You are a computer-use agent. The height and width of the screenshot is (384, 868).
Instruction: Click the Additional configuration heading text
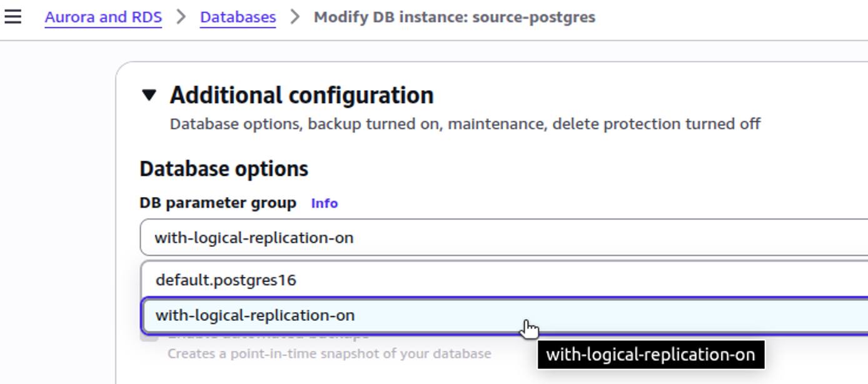(301, 95)
